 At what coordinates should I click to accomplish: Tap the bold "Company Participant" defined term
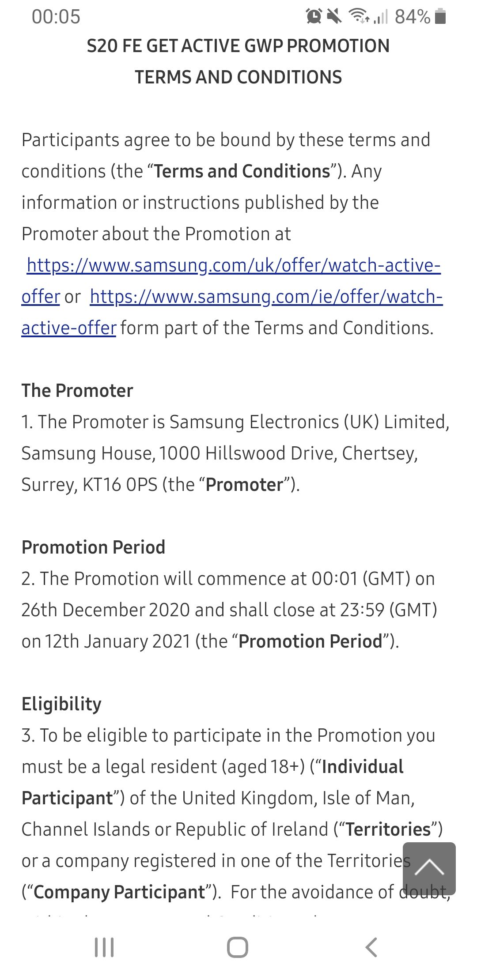point(119,892)
